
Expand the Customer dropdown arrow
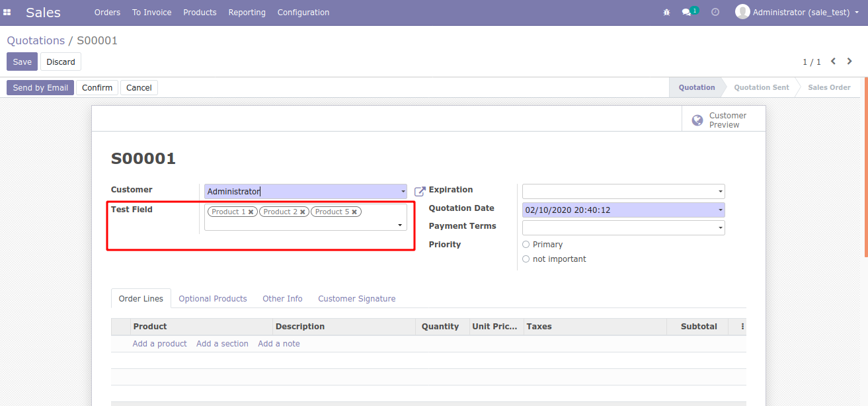(x=403, y=192)
